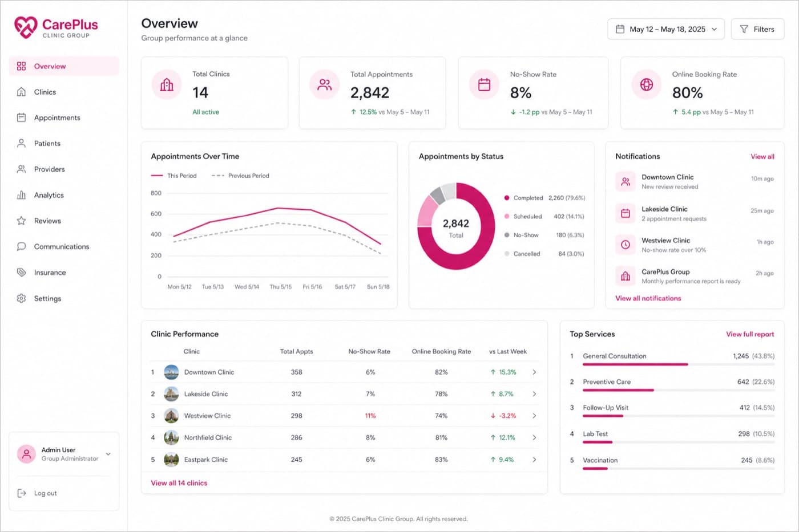Click the View all notifications link
The image size is (799, 532).
(648, 298)
